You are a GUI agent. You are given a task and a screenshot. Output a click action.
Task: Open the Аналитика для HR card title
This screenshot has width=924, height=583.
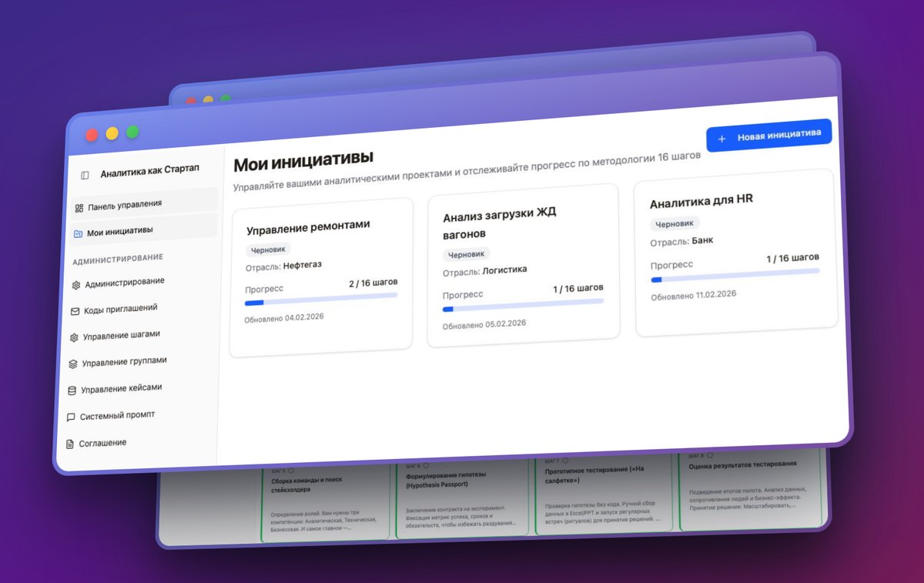701,200
